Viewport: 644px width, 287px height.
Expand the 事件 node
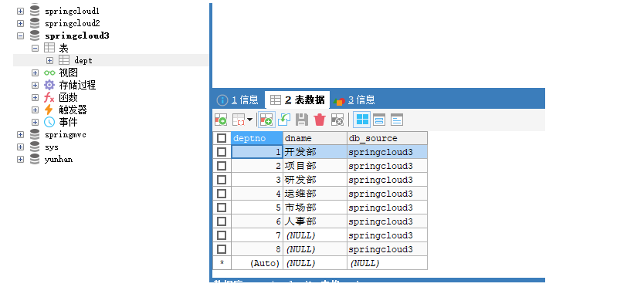(x=36, y=122)
